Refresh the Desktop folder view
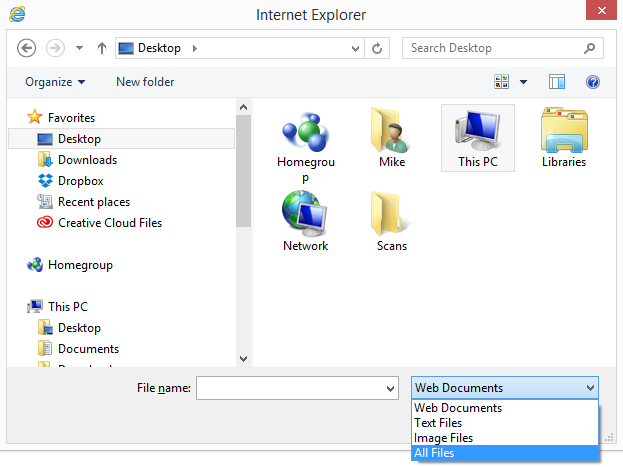Screen dimensions: 623x467 (377, 48)
